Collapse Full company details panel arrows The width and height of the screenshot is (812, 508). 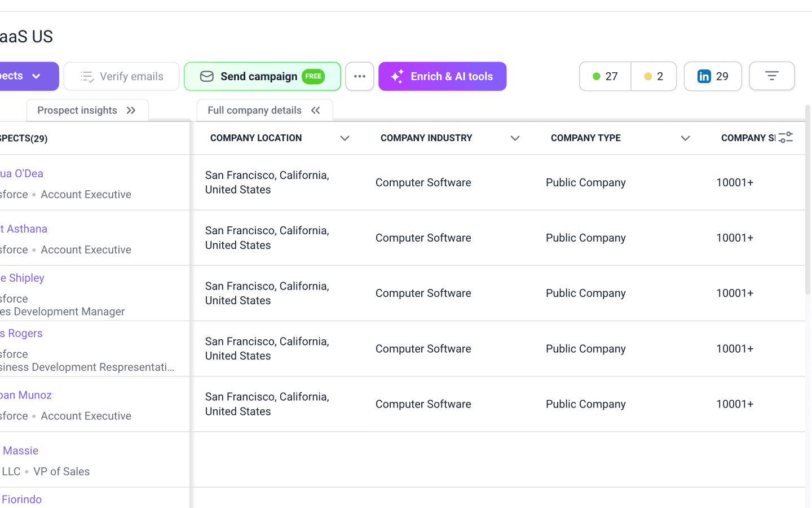[316, 110]
